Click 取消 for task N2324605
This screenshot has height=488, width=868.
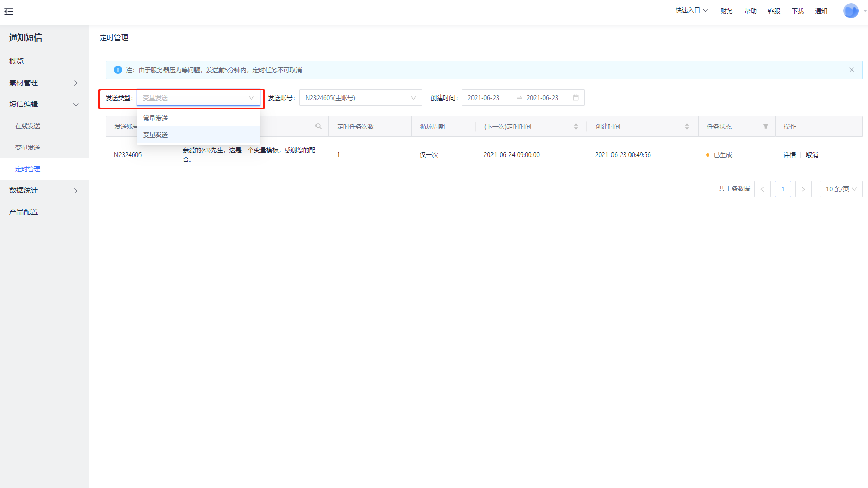812,154
